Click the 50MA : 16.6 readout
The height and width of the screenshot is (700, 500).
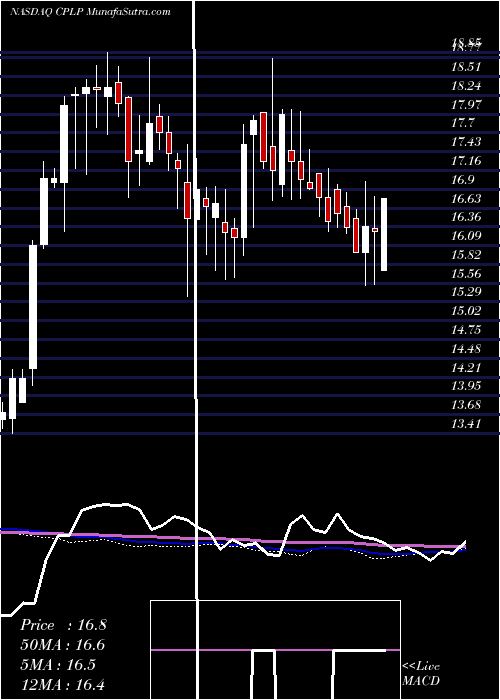[63, 645]
